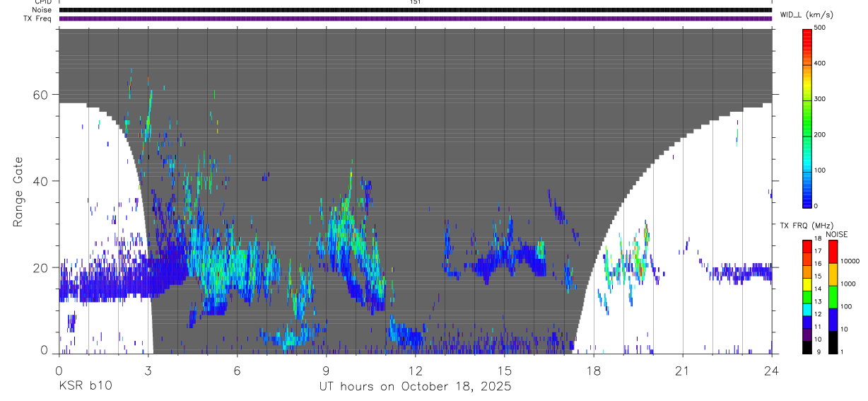Click the green segment of NOISE legend
The image size is (868, 401).
(x=833, y=297)
